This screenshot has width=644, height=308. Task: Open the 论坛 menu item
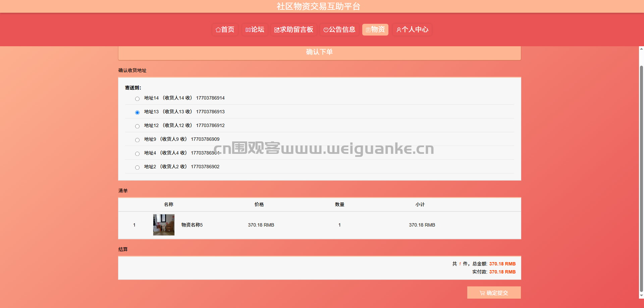pyautogui.click(x=255, y=29)
